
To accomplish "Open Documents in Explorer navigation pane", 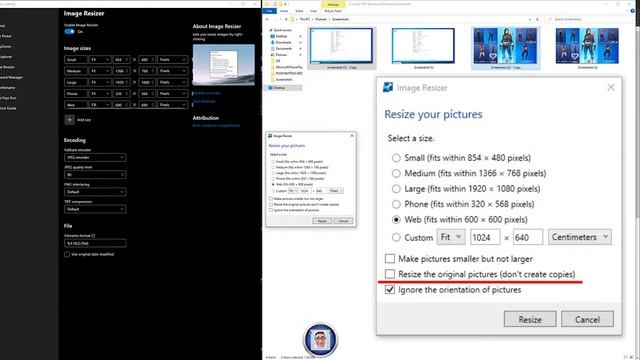I will [x=283, y=49].
